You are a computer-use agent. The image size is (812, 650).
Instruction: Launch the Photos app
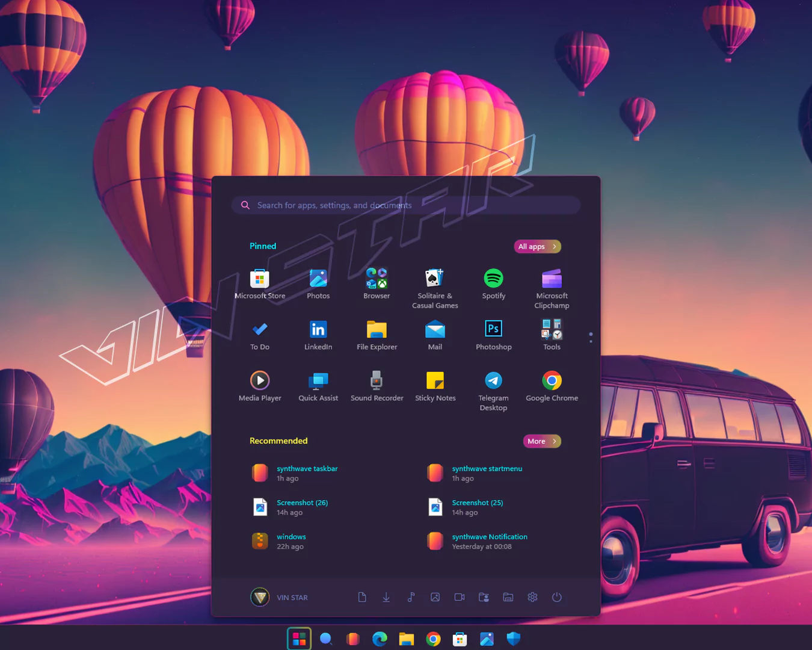318,283
